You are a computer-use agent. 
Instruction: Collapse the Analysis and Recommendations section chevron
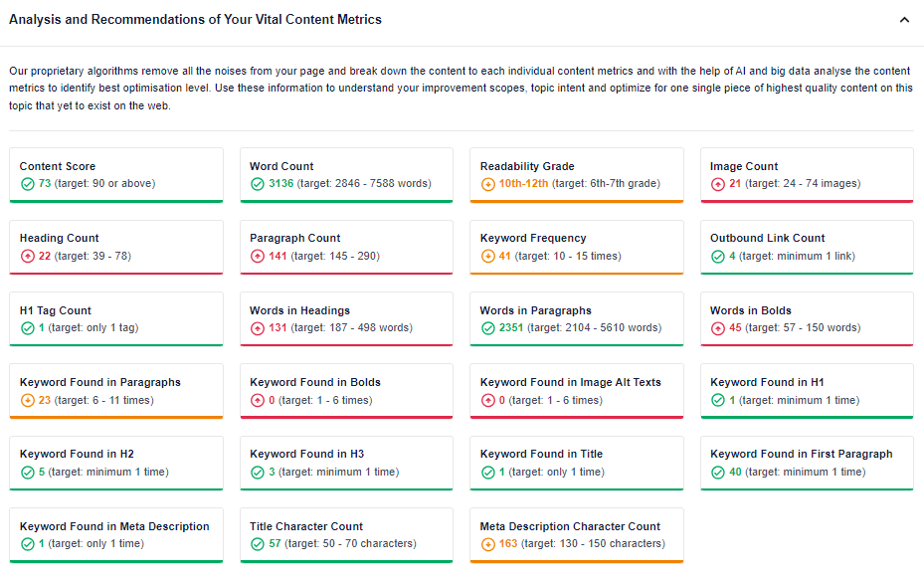click(x=904, y=20)
